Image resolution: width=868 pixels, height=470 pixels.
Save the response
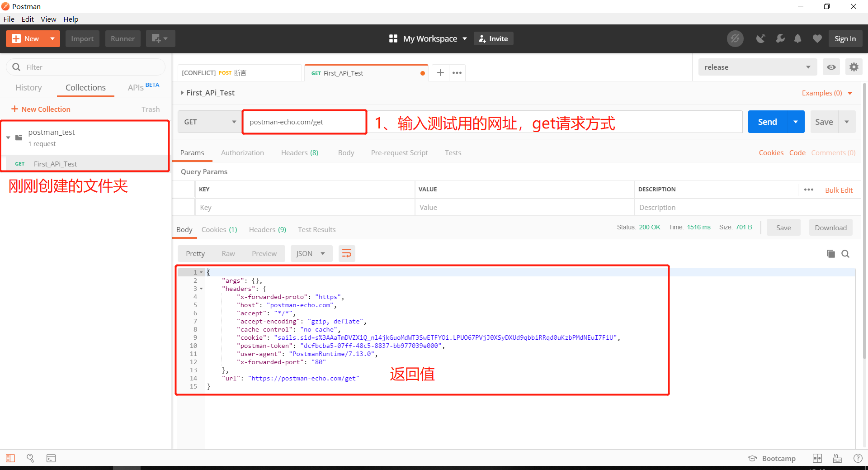(783, 228)
